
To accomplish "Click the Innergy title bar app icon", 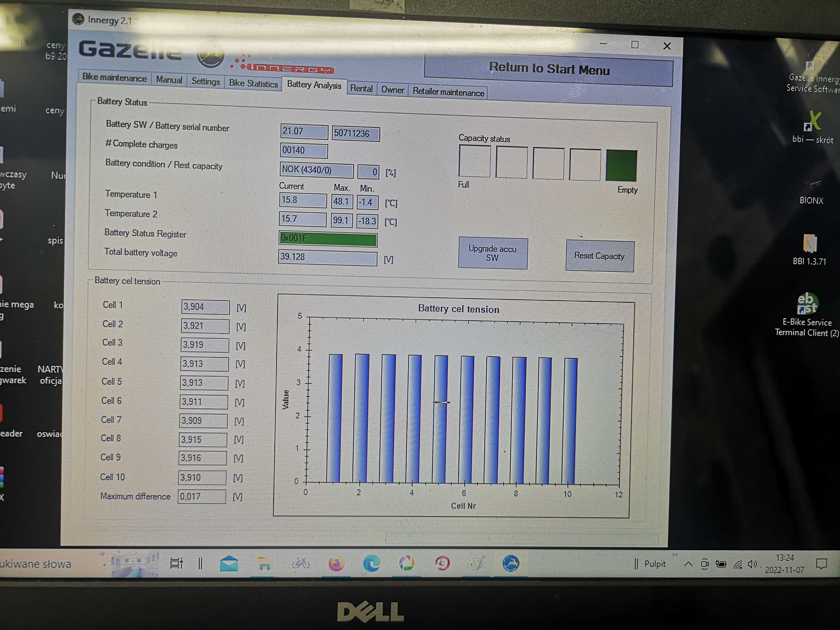I will point(78,19).
